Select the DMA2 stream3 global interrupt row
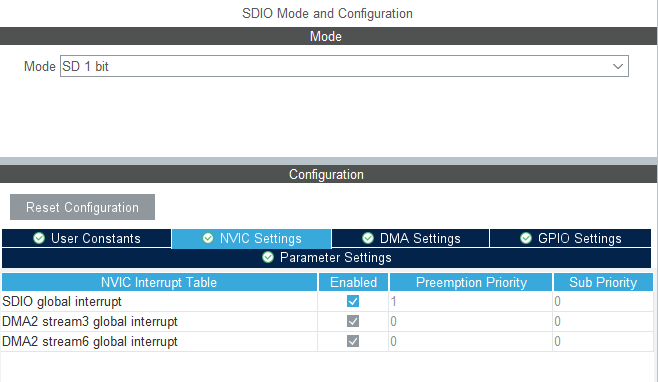The width and height of the screenshot is (658, 382). 327,322
